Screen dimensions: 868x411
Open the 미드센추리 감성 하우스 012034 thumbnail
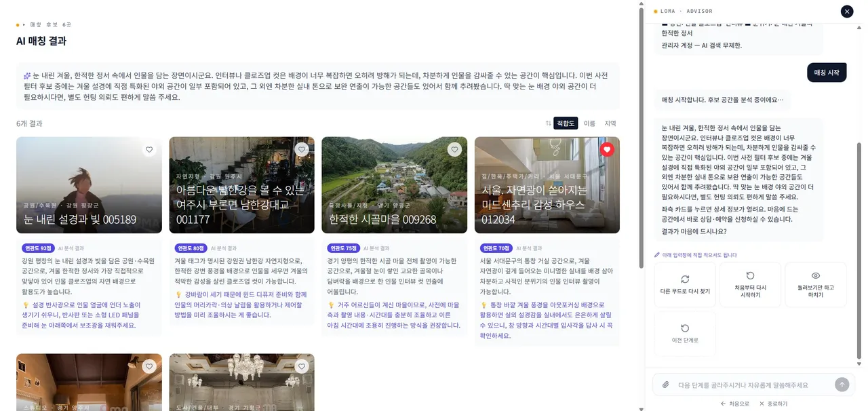(547, 185)
